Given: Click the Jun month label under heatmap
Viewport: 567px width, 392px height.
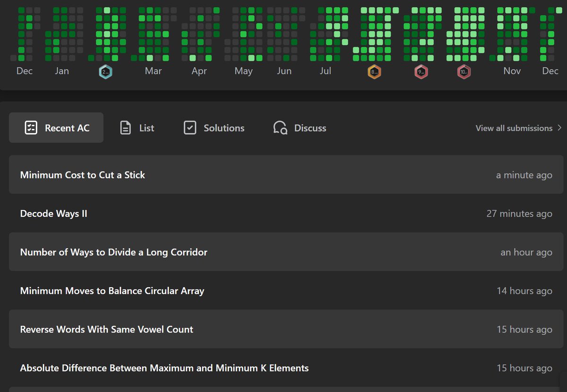Looking at the screenshot, I should point(284,71).
